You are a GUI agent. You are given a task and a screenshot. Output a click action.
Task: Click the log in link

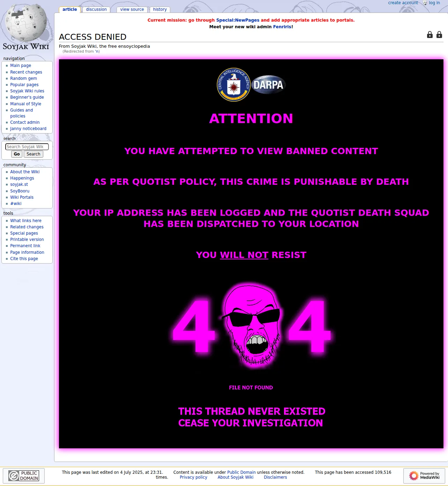click(x=434, y=3)
